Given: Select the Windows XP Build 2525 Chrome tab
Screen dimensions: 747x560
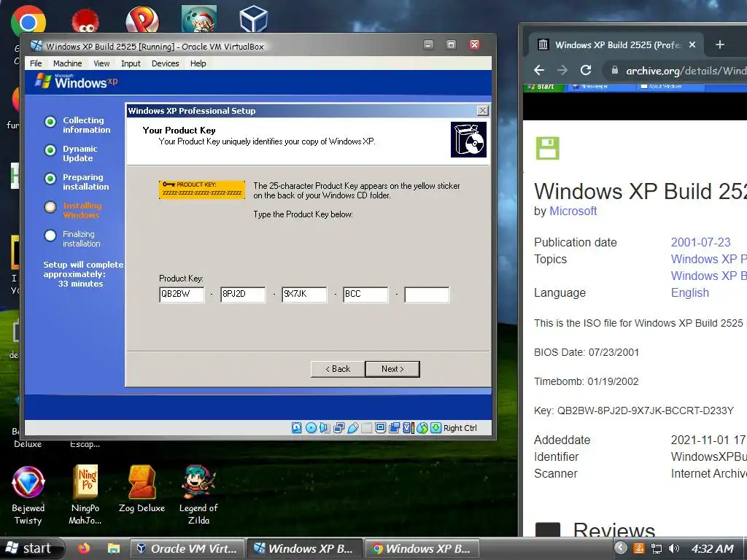Looking at the screenshot, I should [x=616, y=44].
